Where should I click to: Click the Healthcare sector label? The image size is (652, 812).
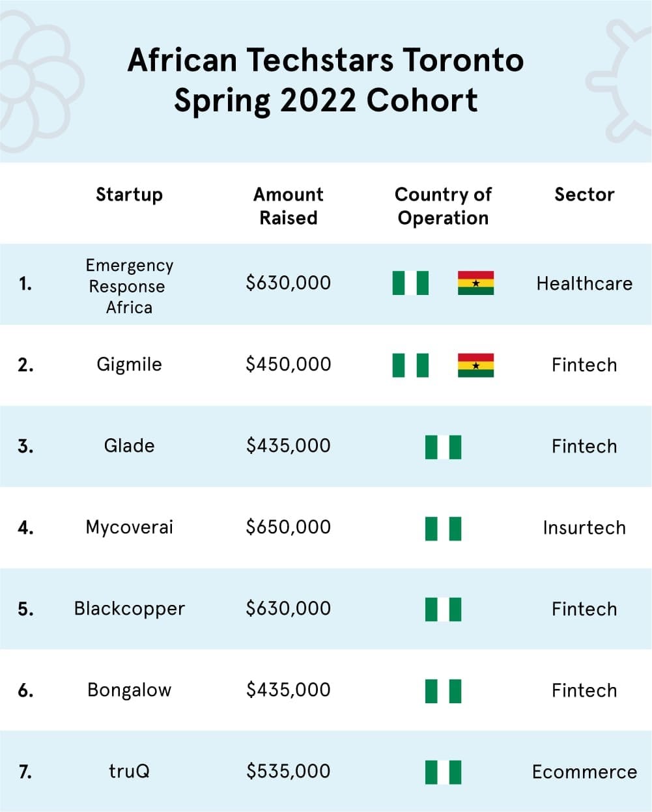(x=584, y=283)
